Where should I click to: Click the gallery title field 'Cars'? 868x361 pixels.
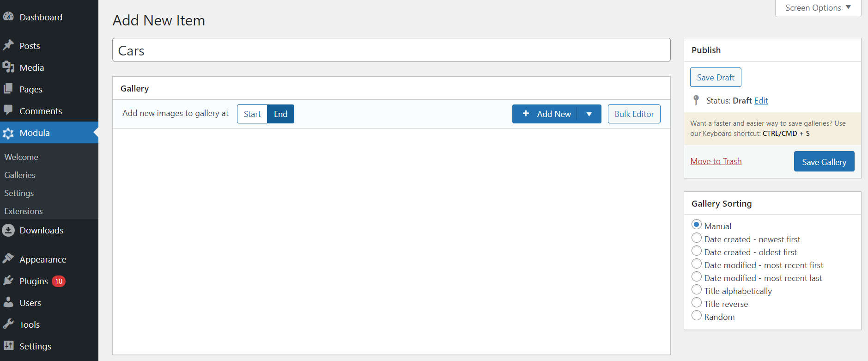(391, 50)
